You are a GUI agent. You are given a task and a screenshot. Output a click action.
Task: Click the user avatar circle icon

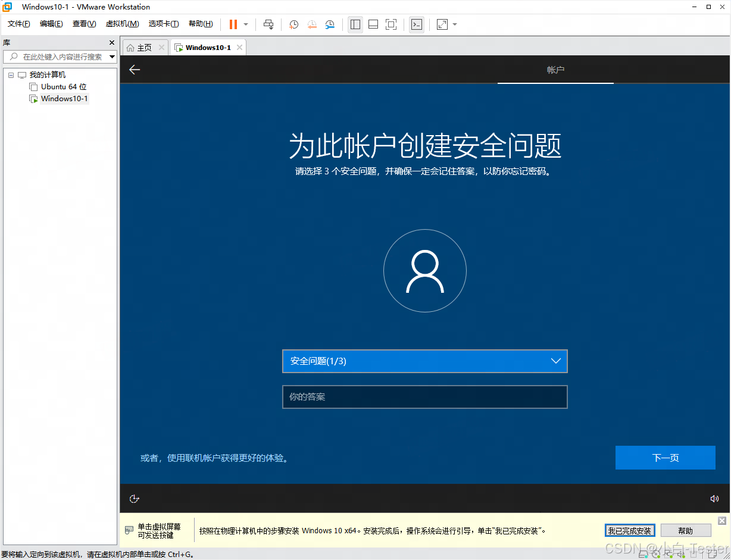(425, 271)
